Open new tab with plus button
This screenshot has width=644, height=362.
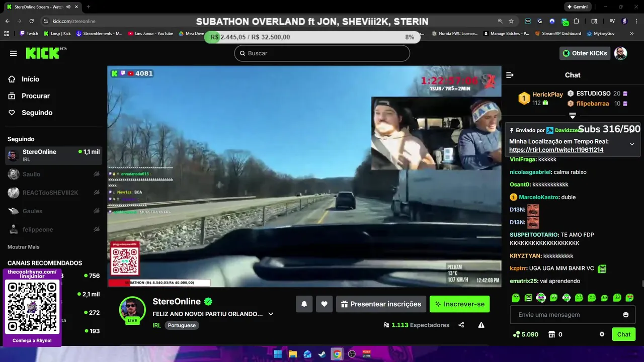89,7
